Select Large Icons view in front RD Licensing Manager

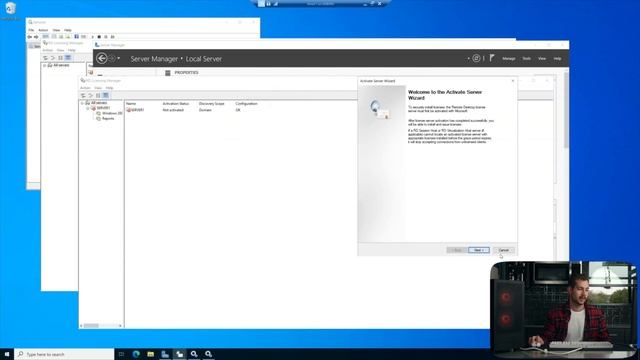(83, 95)
